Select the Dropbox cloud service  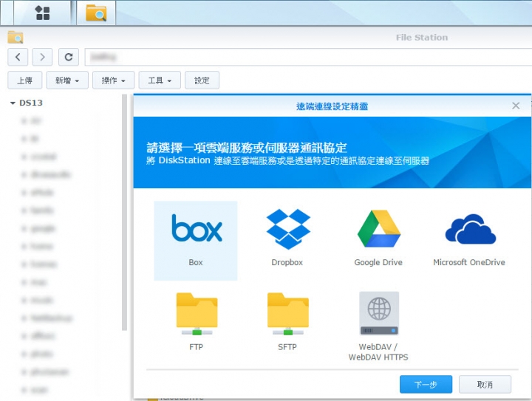pos(287,239)
